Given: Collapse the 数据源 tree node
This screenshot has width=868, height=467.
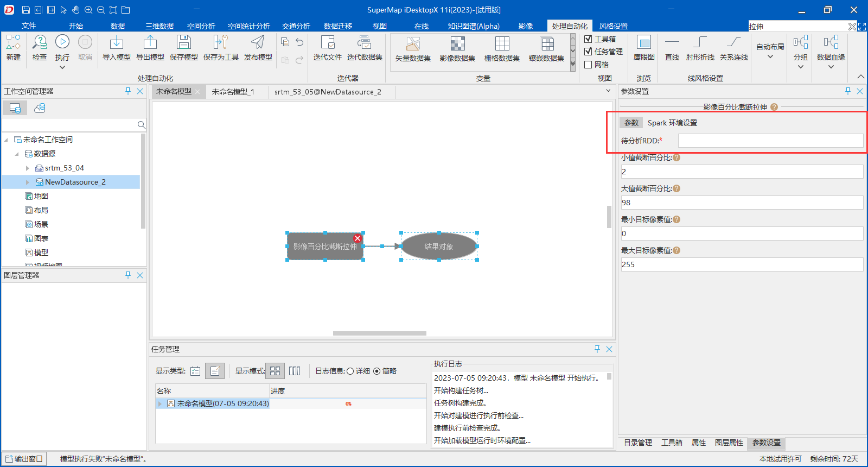Looking at the screenshot, I should coord(16,154).
